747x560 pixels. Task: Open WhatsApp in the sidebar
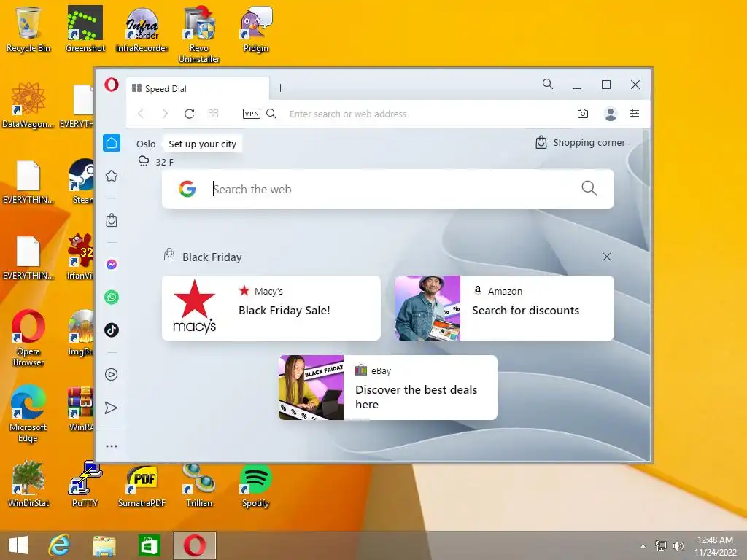112,297
